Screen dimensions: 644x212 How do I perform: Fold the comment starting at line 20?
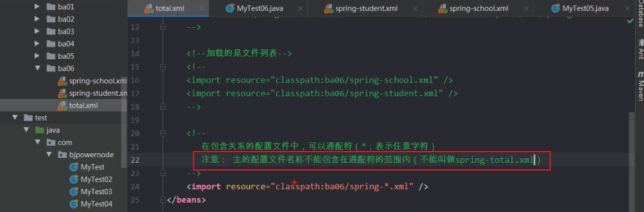coord(163,133)
